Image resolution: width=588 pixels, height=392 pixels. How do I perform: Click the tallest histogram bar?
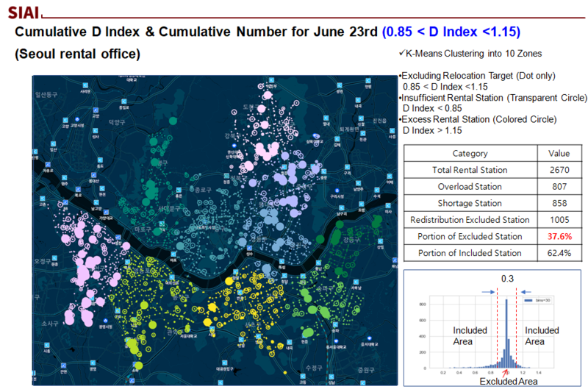point(506,332)
